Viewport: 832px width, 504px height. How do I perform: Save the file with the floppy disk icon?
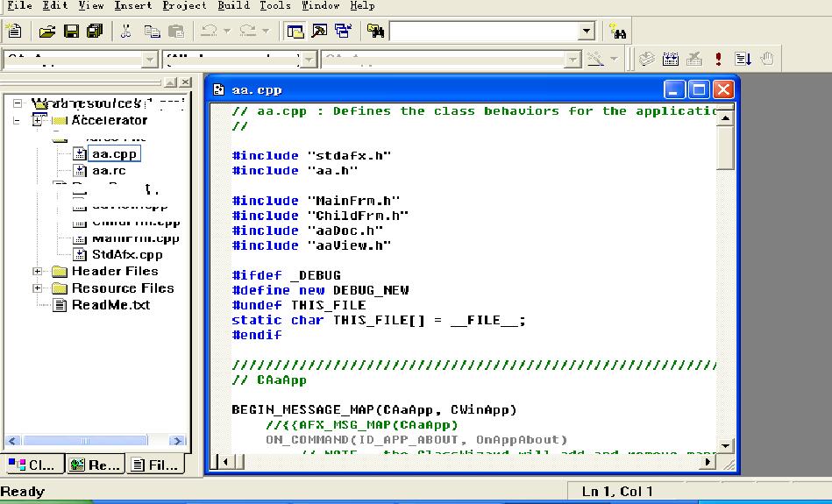pyautogui.click(x=71, y=32)
